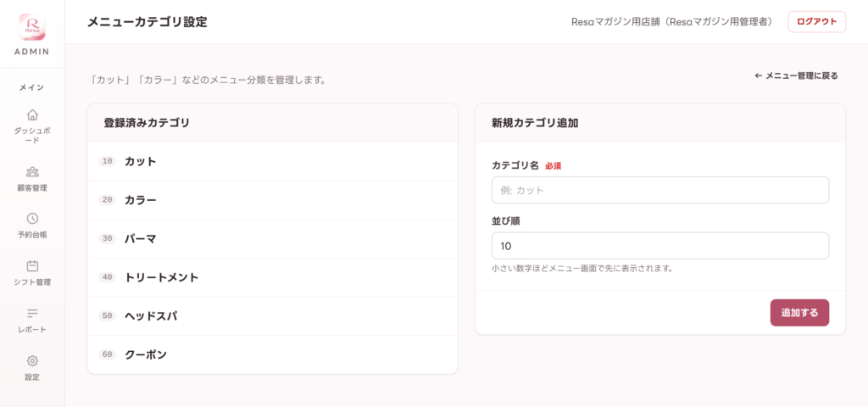868x407 pixels.
Task: Select the パーマ category row
Action: [x=272, y=238]
